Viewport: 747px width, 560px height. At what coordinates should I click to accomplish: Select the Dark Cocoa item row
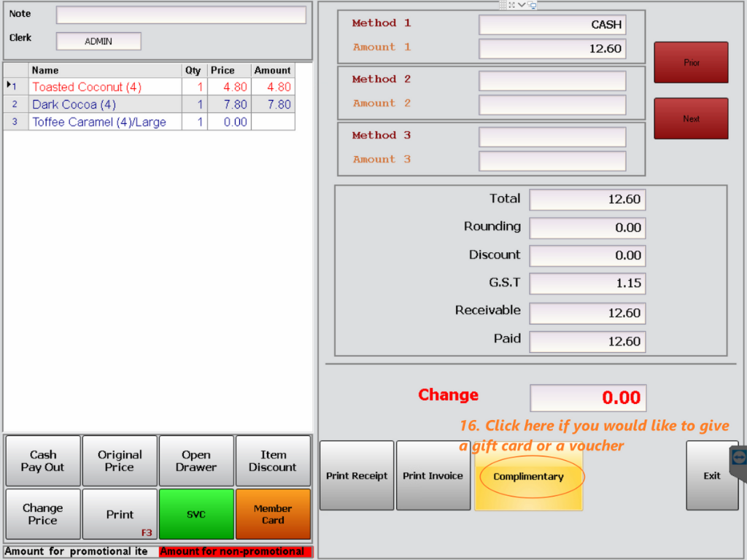click(x=102, y=104)
